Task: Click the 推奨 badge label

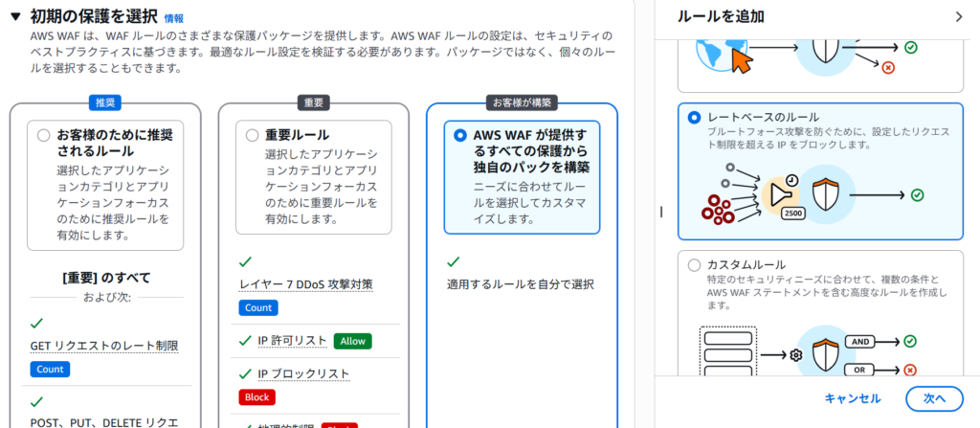Action: tap(105, 102)
